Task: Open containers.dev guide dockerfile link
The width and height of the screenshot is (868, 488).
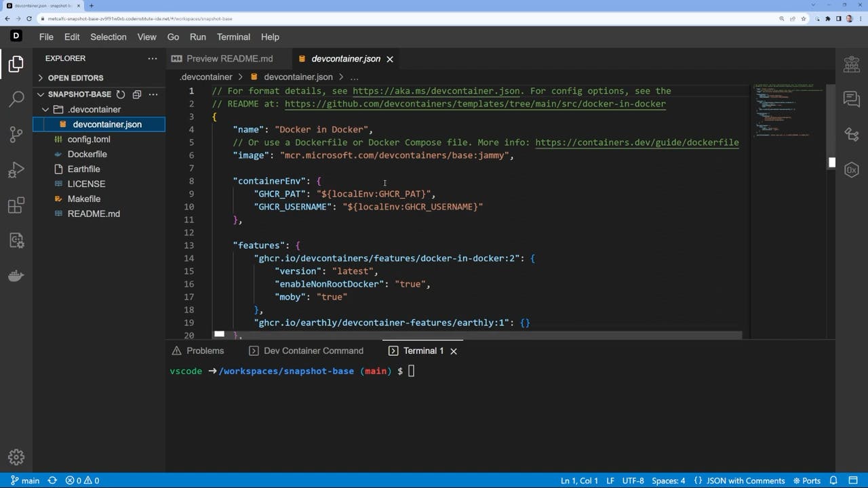Action: (637, 142)
